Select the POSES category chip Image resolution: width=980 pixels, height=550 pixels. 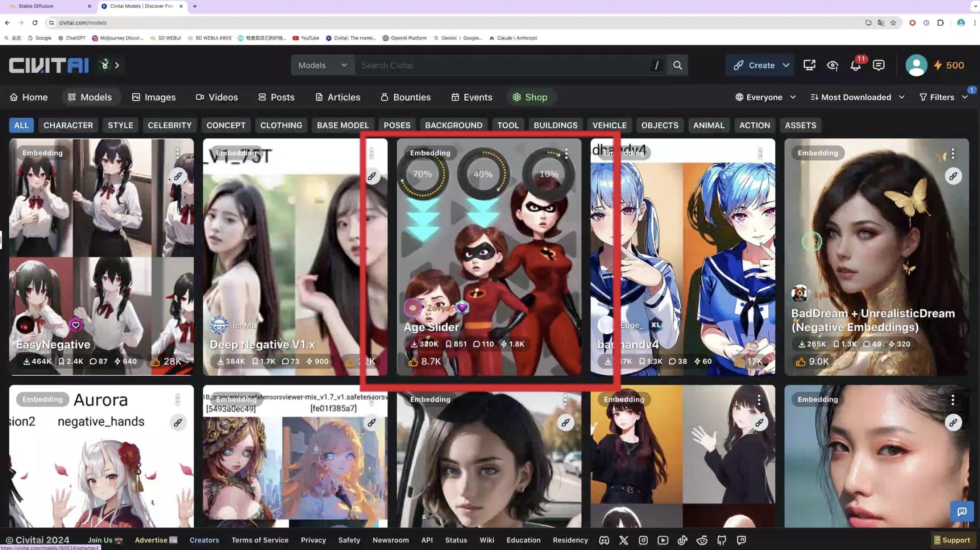click(397, 125)
